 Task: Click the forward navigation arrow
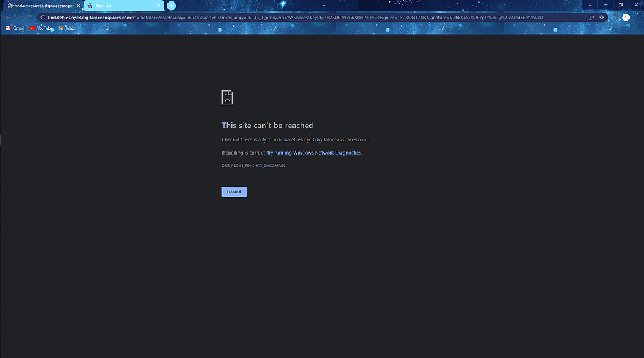click(18, 17)
